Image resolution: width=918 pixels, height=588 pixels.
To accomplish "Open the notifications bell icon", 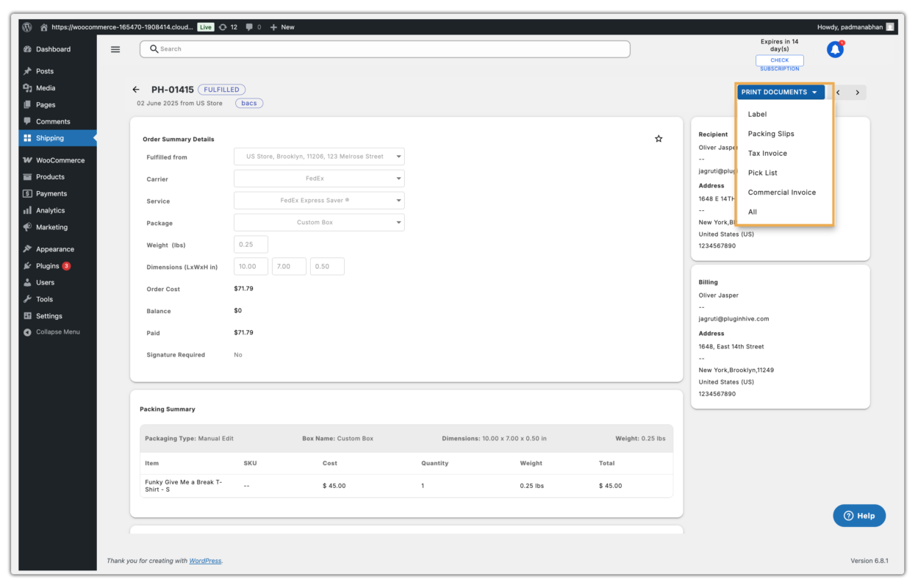I will [835, 49].
